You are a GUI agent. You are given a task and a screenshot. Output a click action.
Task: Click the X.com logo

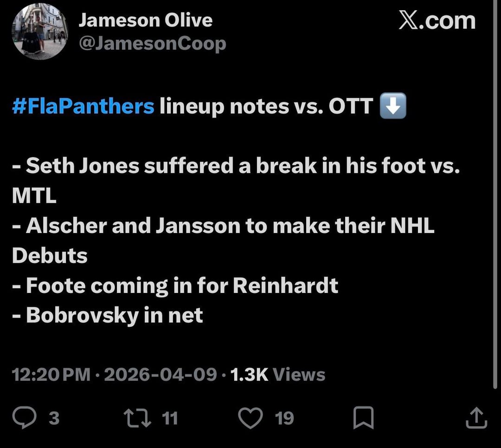[x=437, y=21]
